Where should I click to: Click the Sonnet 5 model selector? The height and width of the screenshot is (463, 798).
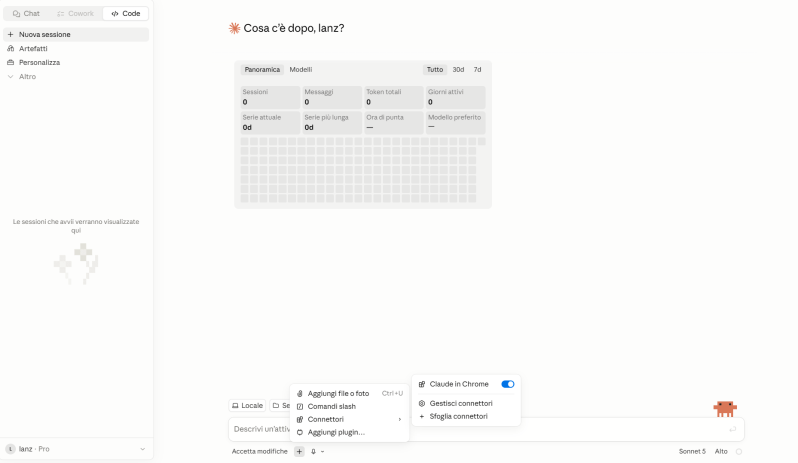(x=692, y=451)
